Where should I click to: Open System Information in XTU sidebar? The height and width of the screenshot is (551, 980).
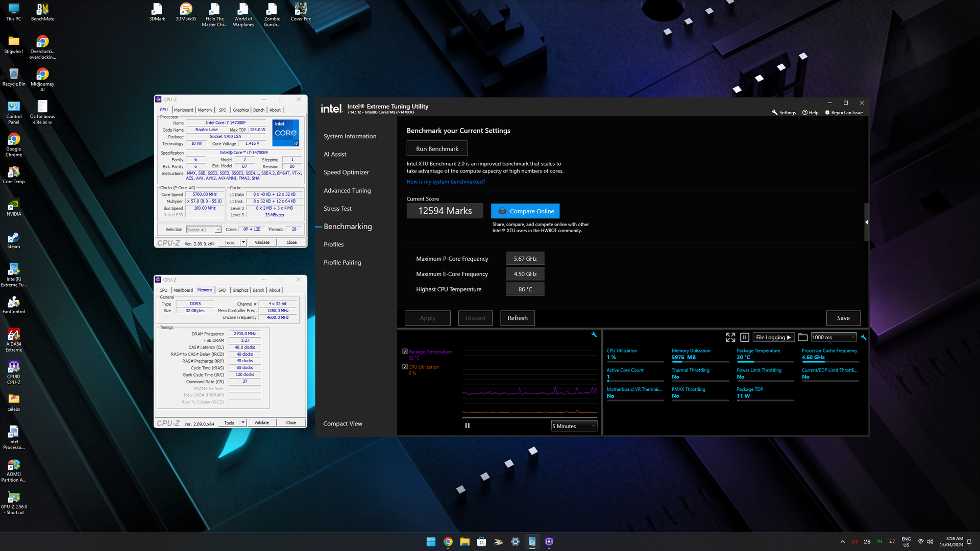350,136
